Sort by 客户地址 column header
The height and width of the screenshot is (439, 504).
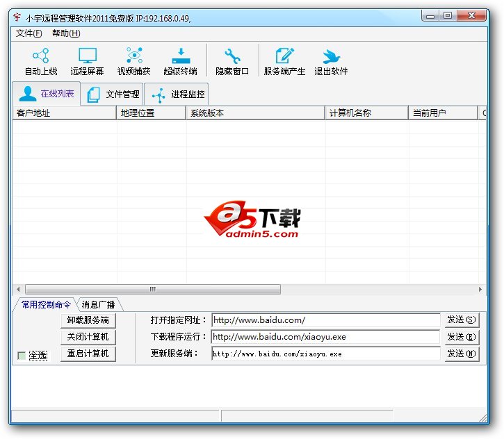point(64,113)
